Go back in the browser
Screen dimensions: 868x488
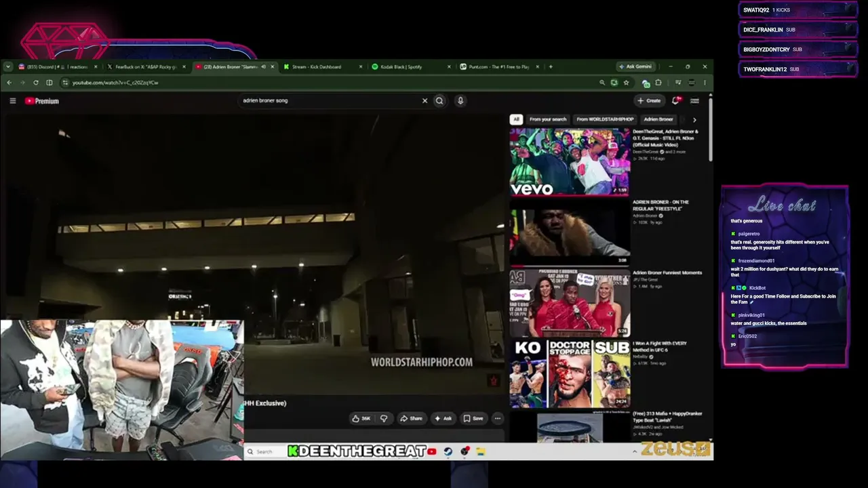(9, 83)
